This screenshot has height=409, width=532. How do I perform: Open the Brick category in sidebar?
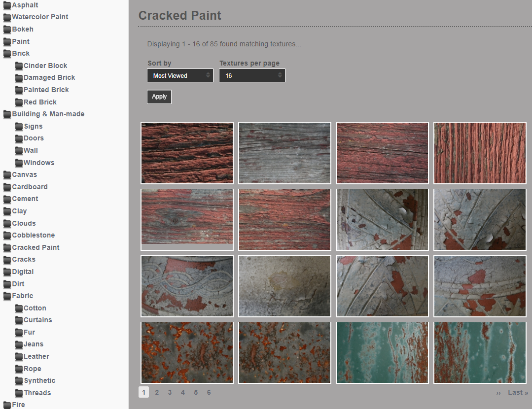click(x=21, y=53)
